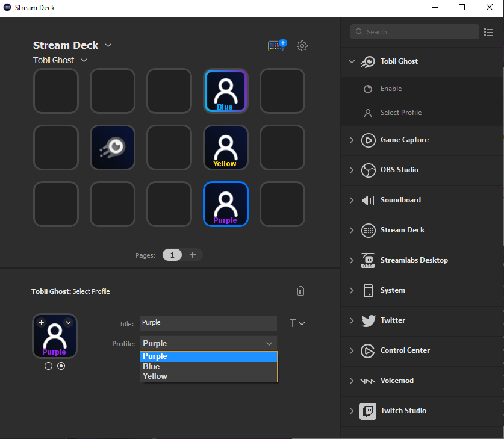
Task: Open preferences gear icon
Action: [302, 46]
